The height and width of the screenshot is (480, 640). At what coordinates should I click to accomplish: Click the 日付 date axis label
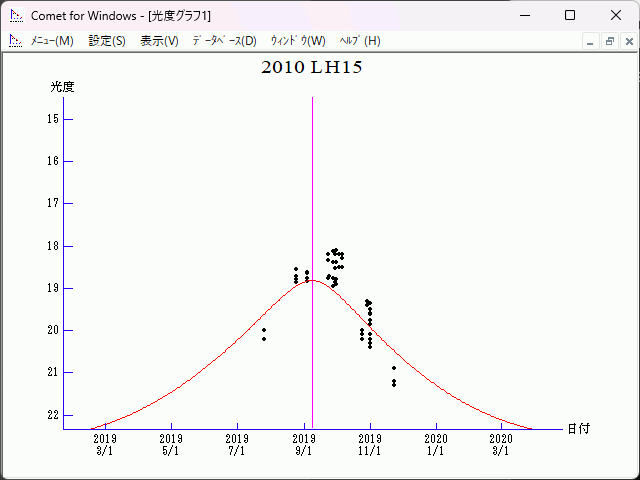[x=578, y=428]
